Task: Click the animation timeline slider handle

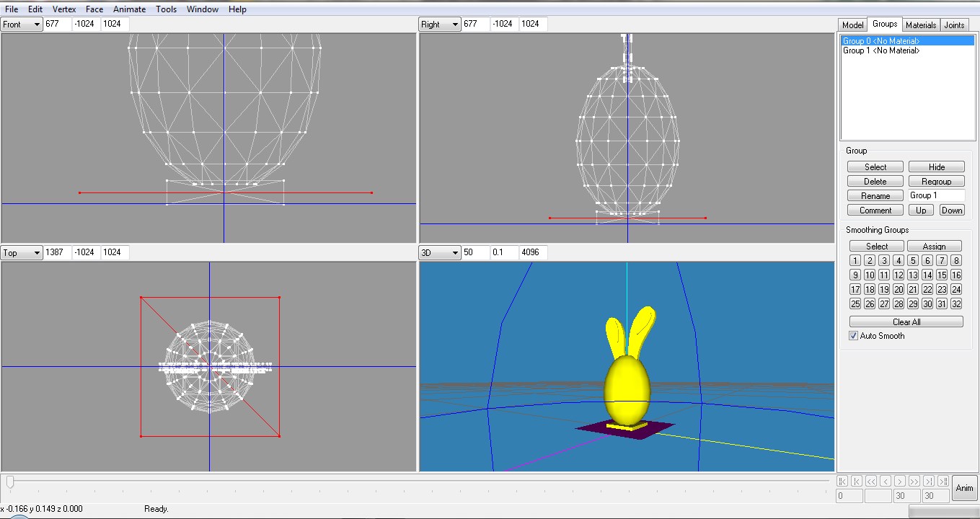Action: click(x=9, y=481)
